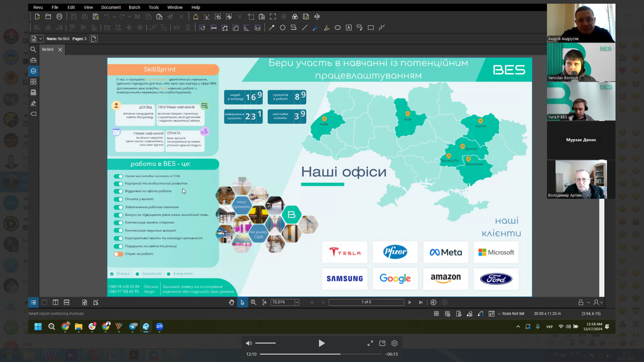This screenshot has width=644, height=362.
Task: Go to the next page
Action: (x=410, y=302)
